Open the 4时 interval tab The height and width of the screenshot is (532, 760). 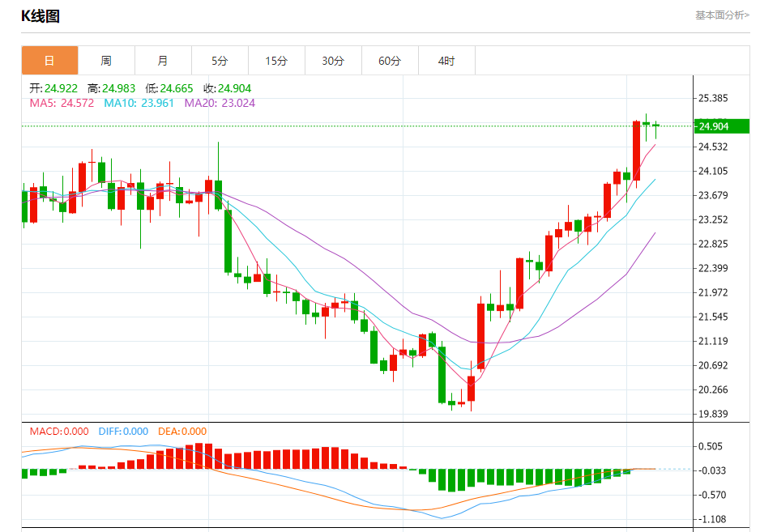tap(446, 61)
